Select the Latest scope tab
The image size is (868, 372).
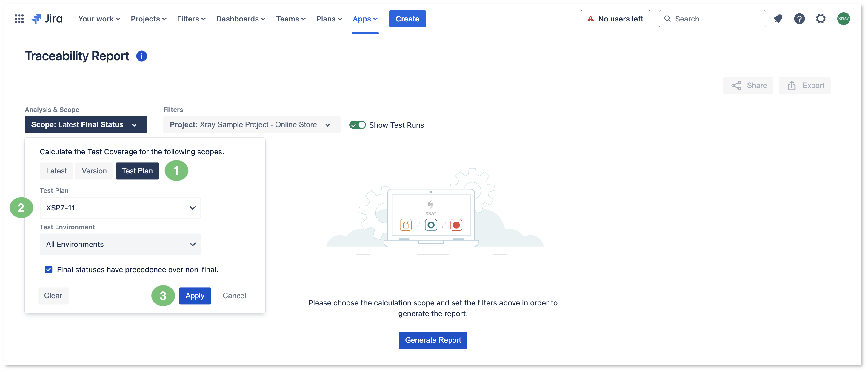point(56,171)
